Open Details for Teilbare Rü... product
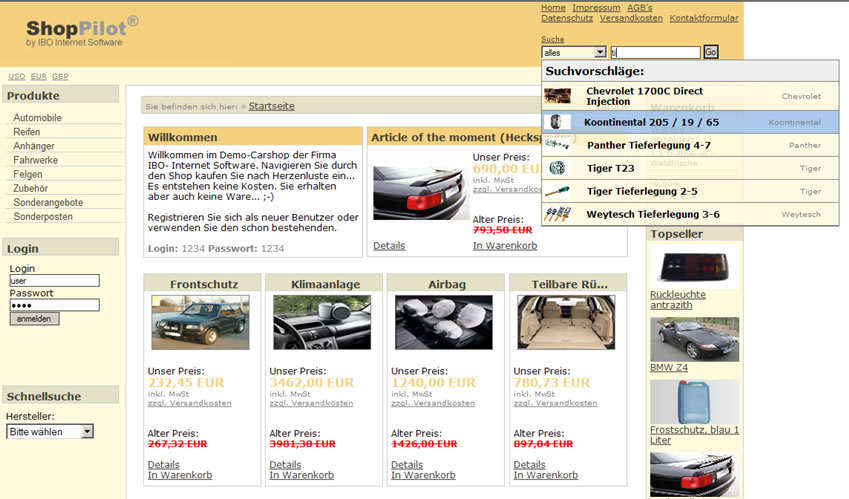The height and width of the screenshot is (499, 849). coord(530,464)
